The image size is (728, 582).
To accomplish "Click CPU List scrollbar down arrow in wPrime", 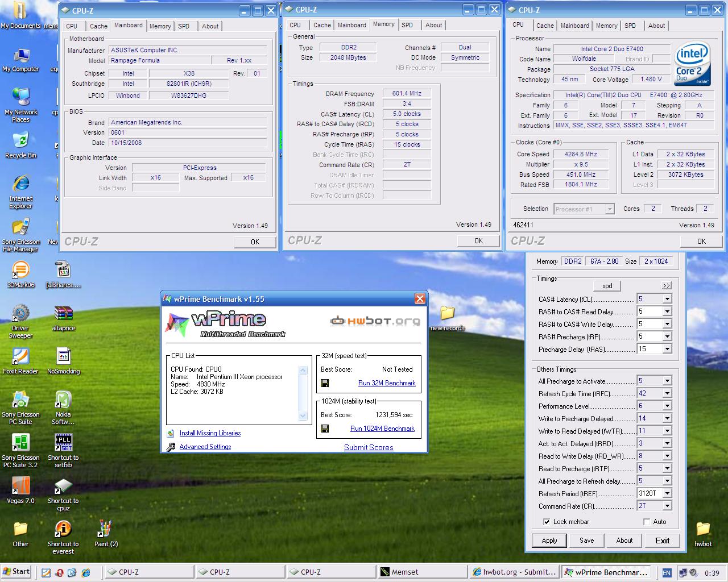I will tap(303, 415).
